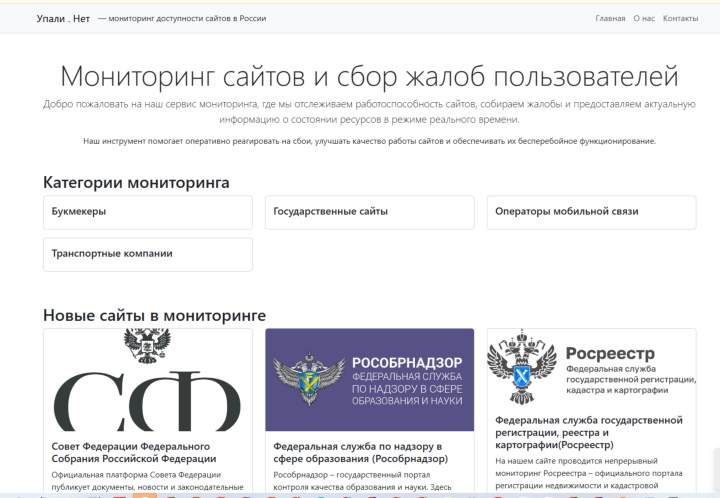This screenshot has height=498, width=720.
Task: Open the Упали . Нет site logo link
Action: (x=63, y=19)
